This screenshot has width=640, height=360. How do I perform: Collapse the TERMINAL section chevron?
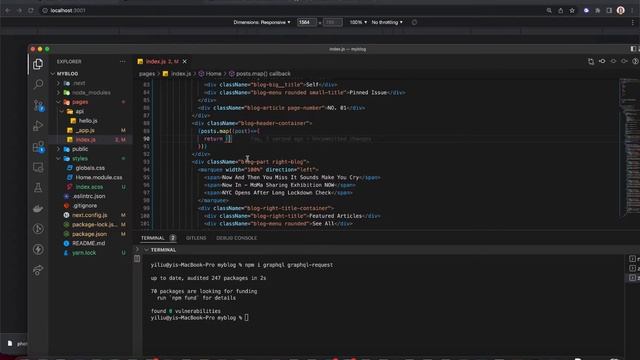[x=146, y=250]
